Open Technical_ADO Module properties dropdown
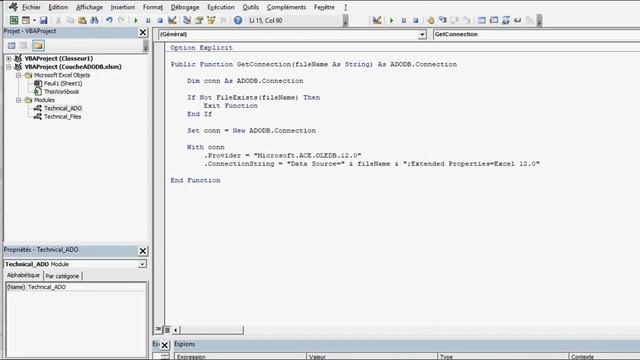This screenshot has width=640, height=360. 142,264
